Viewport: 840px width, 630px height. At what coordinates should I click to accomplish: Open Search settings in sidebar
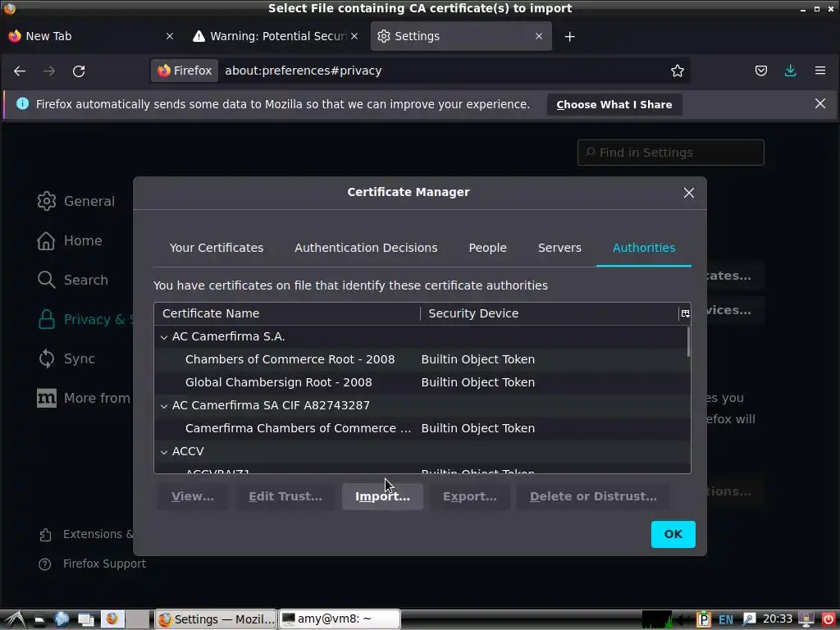coord(73,281)
